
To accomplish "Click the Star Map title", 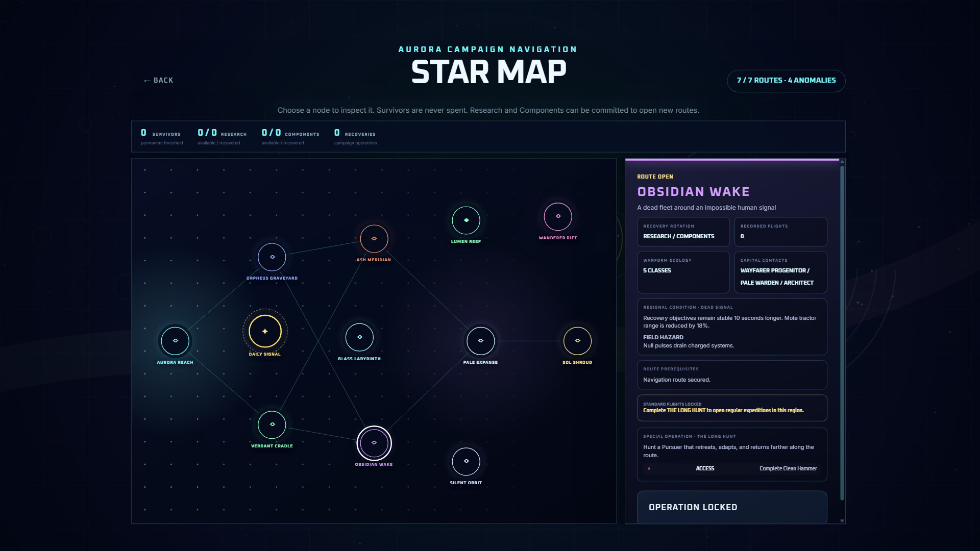I will coord(488,72).
